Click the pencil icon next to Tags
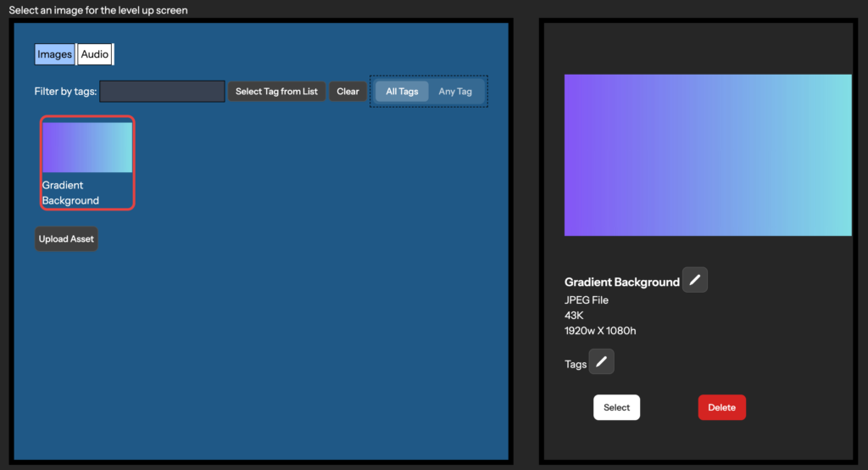The image size is (868, 470). coord(601,361)
